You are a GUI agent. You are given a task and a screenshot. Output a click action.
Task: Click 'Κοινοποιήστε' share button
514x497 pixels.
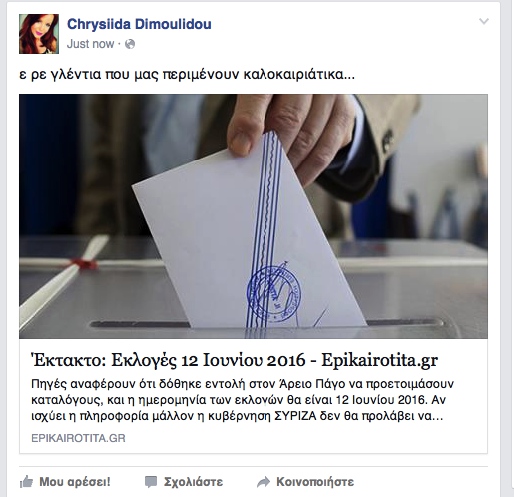pos(315,482)
